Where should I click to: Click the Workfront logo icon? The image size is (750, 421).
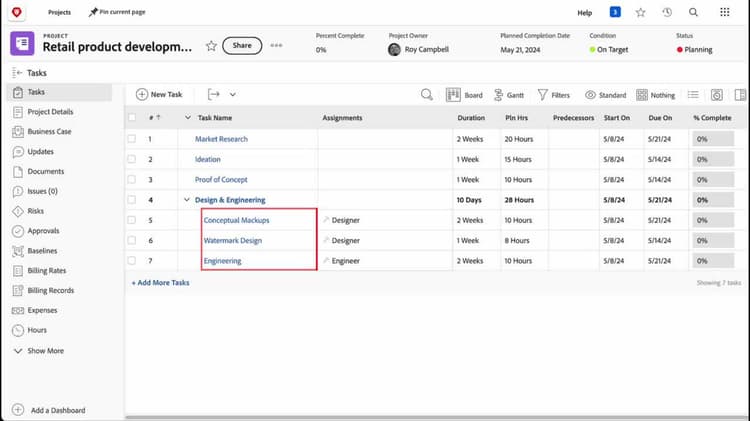[17, 12]
